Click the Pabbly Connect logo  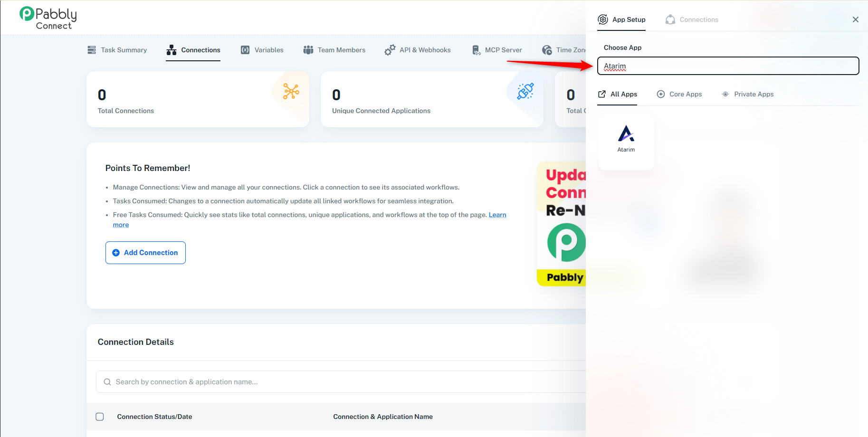48,18
